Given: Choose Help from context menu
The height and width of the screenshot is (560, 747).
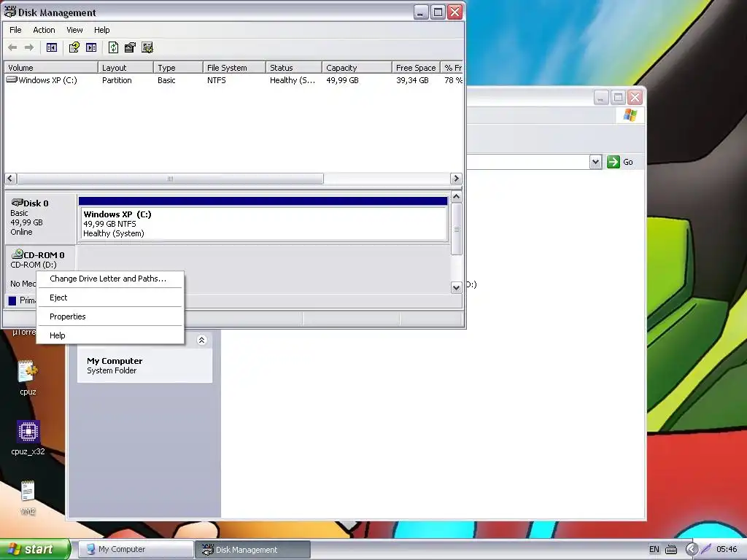Looking at the screenshot, I should coord(110,335).
